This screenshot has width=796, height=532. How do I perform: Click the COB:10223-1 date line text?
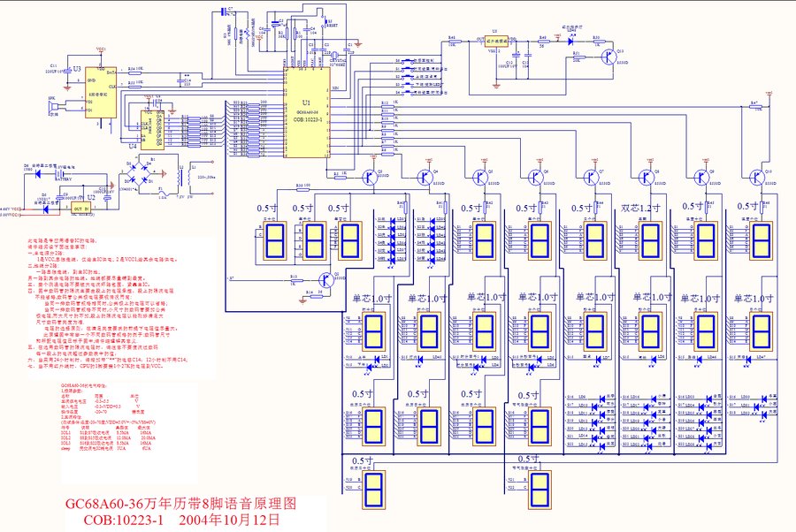tap(182, 520)
